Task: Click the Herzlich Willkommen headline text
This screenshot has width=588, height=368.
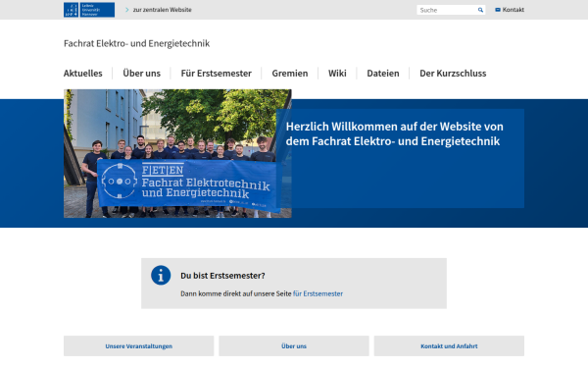Action: click(395, 134)
